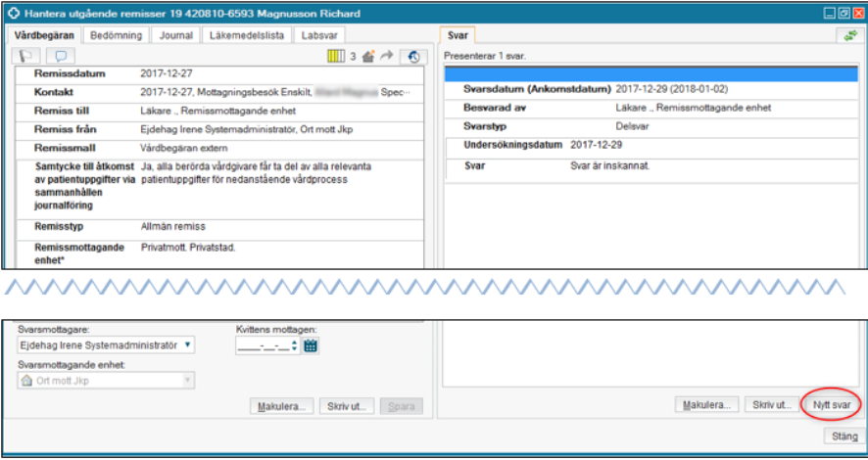Screen dimensions: 868x460
Task: Open history with the clock icon button
Action: 415,57
